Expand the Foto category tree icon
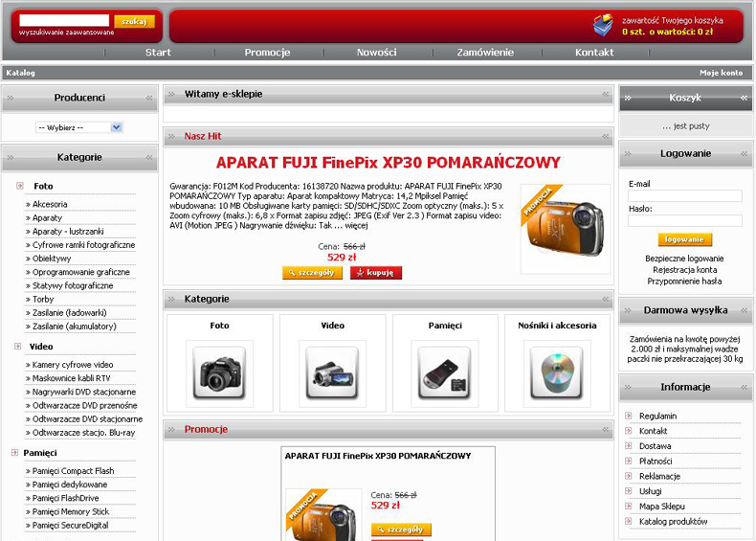Viewport: 756px width, 541px height. [20, 186]
